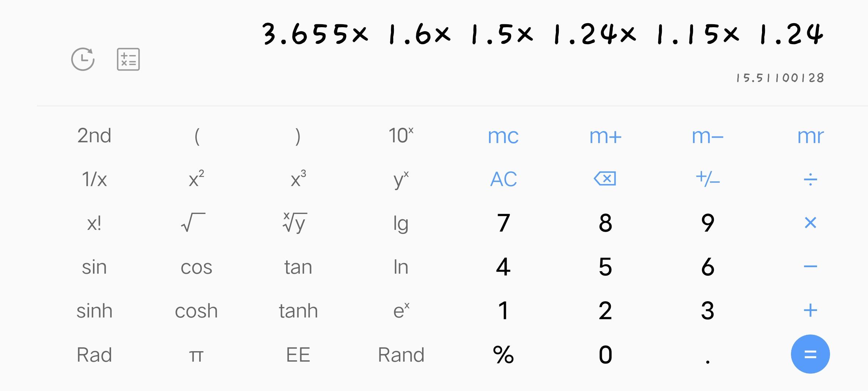Tap the multiplication operator key
Screen dimensions: 868x391
pos(810,223)
